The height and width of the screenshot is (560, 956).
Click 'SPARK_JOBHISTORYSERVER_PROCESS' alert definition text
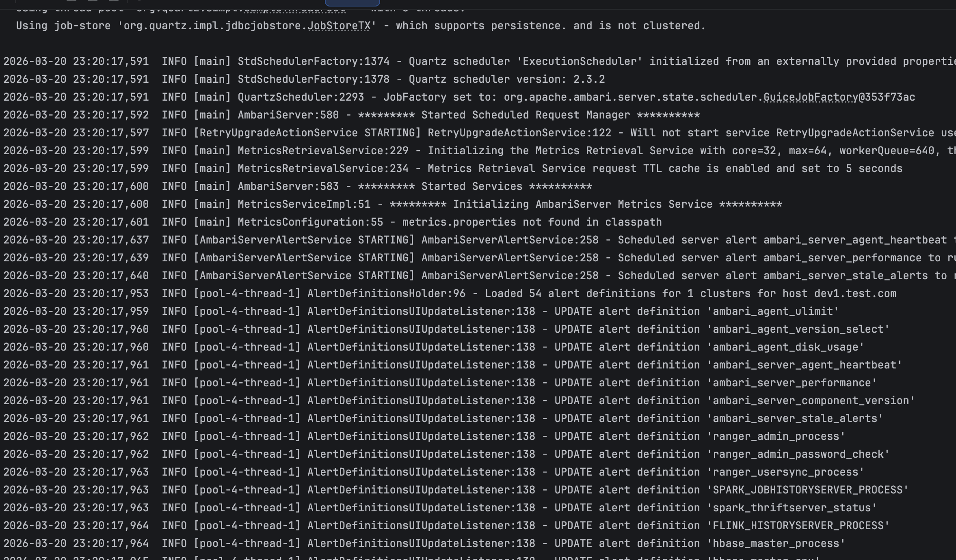(807, 490)
